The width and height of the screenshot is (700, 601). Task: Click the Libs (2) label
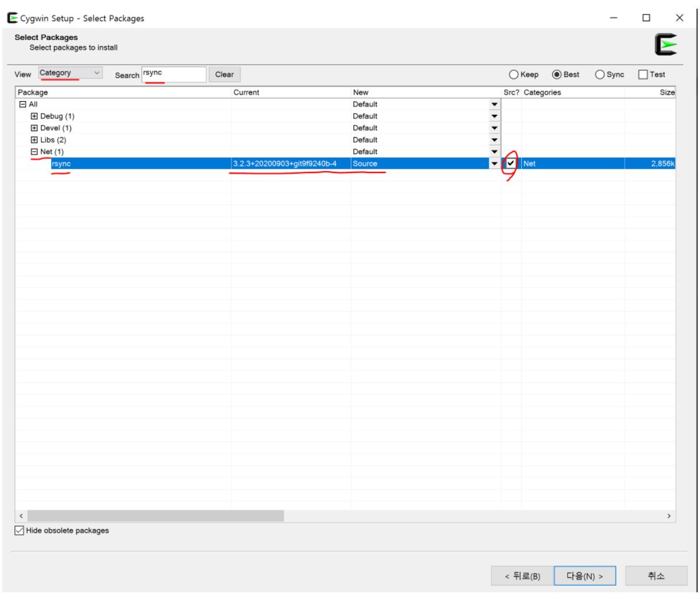[53, 140]
